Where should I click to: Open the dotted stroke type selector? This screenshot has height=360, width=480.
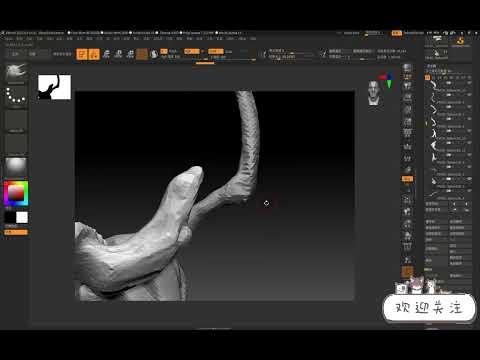(16, 96)
